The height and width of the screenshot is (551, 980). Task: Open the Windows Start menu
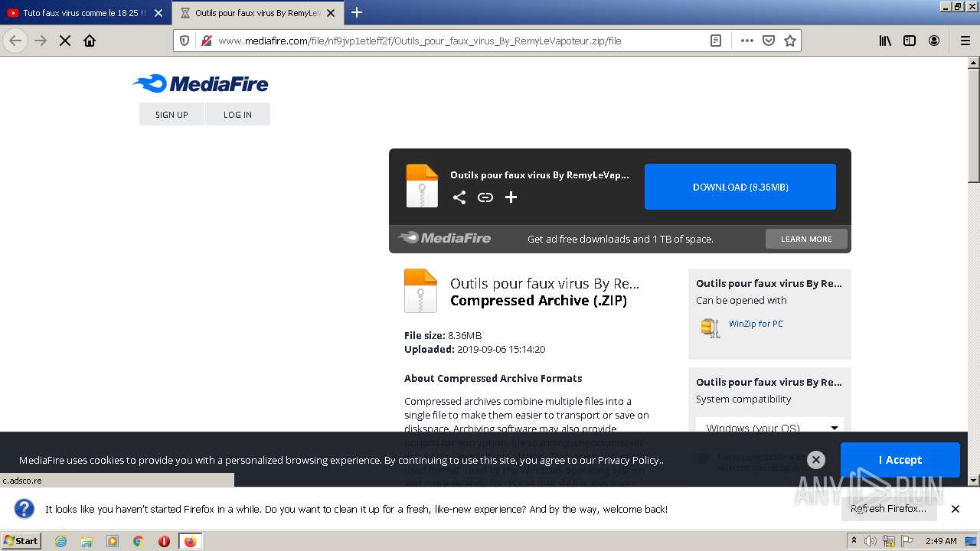pos(21,541)
